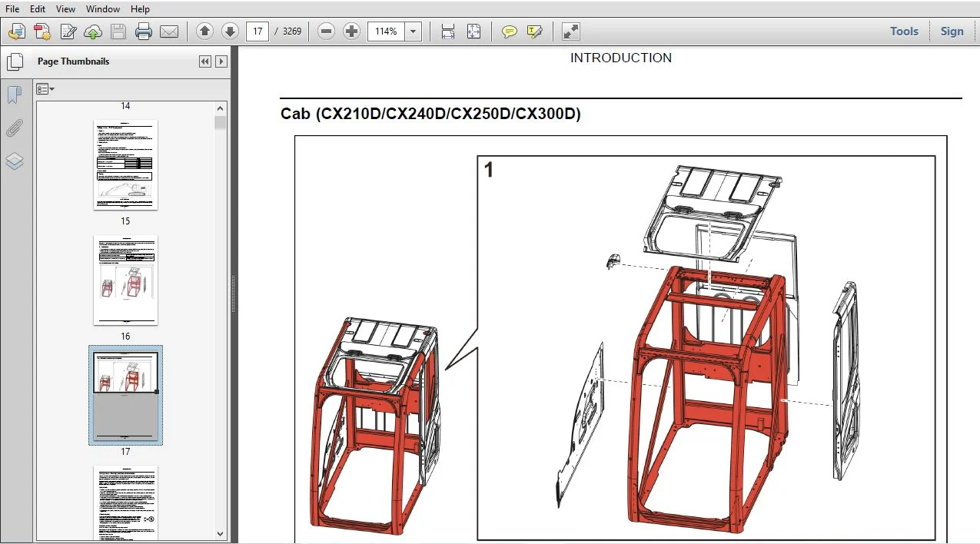Screen dimensions: 980x544
Task: Open the Attachments paperclip icon
Action: 15,128
